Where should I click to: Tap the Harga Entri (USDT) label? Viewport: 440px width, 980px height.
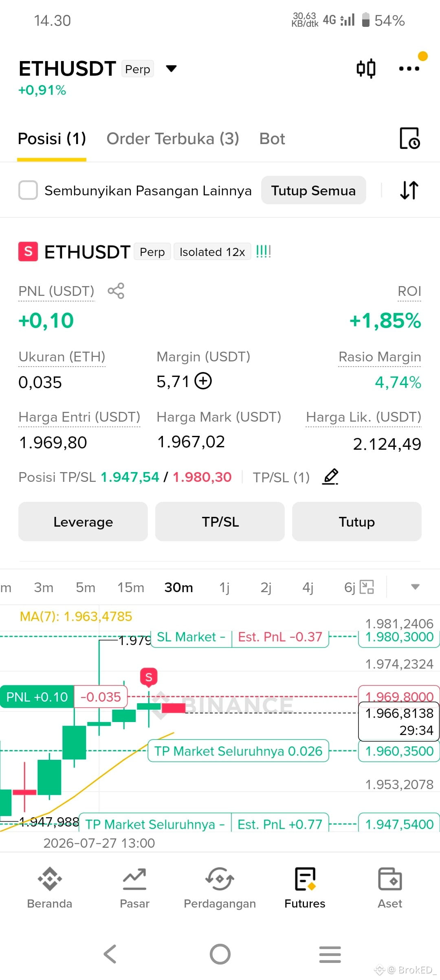(79, 417)
